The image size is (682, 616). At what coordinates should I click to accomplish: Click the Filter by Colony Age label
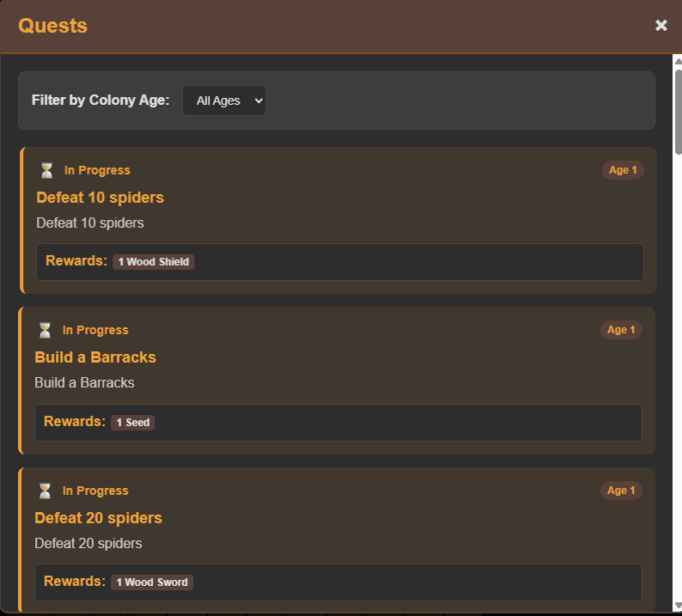100,101
